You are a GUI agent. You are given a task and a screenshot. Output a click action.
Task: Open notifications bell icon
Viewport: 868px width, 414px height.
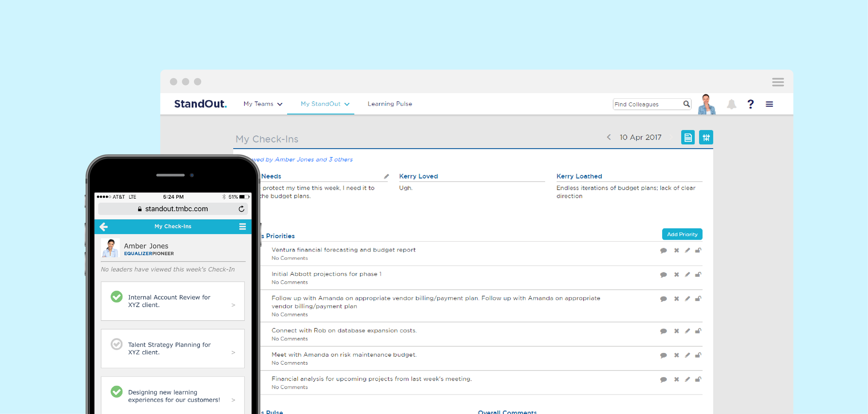pyautogui.click(x=732, y=104)
